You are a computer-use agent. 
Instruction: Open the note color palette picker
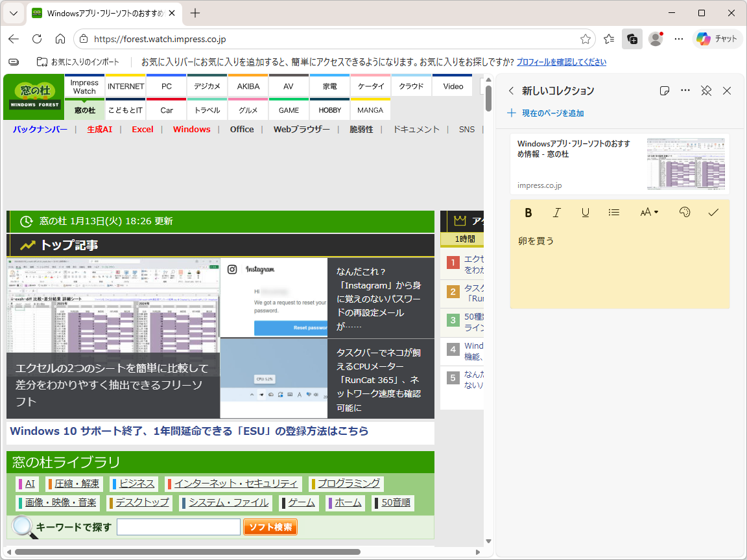[x=684, y=212]
